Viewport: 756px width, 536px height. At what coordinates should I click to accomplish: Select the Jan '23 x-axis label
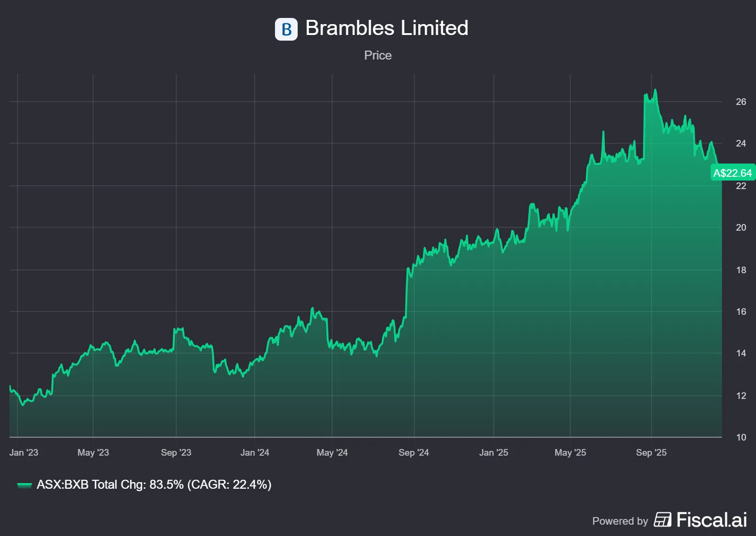[x=24, y=452]
